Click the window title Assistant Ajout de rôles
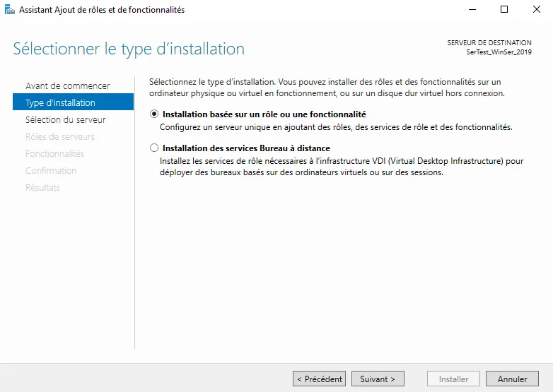Screen dimensions: 553x392 (102, 10)
